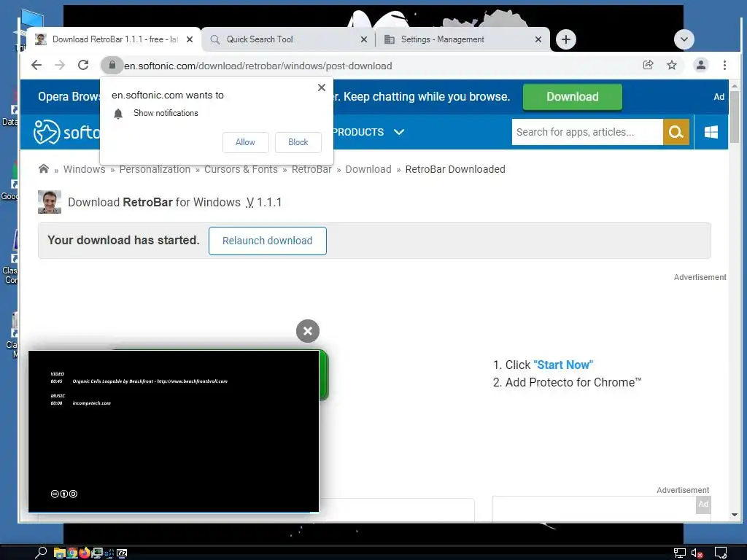The image size is (747, 560).
Task: Click the system monitor taskbar icon
Action: [97, 553]
